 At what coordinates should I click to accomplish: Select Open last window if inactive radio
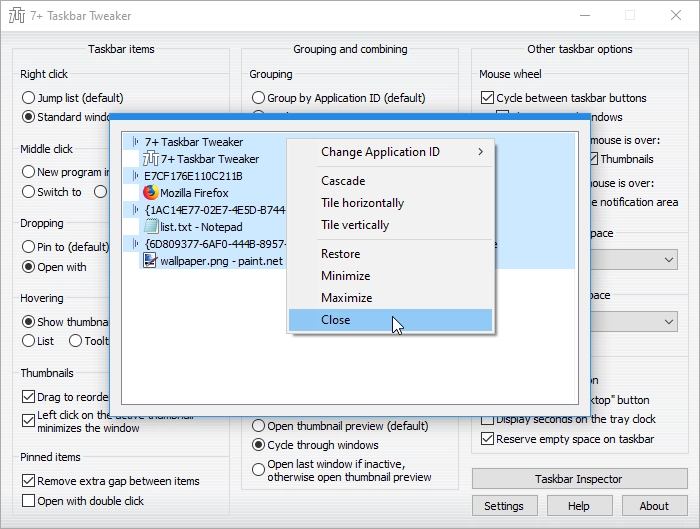point(258,470)
